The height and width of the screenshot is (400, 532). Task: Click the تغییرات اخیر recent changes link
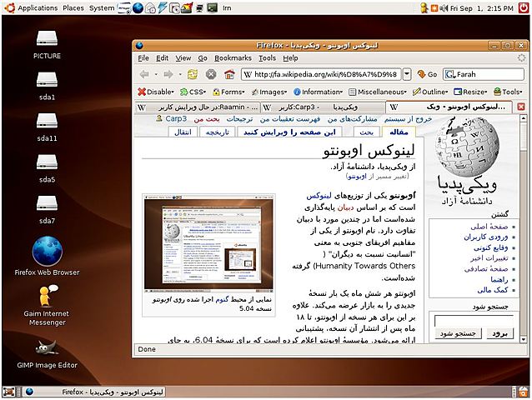(489, 258)
